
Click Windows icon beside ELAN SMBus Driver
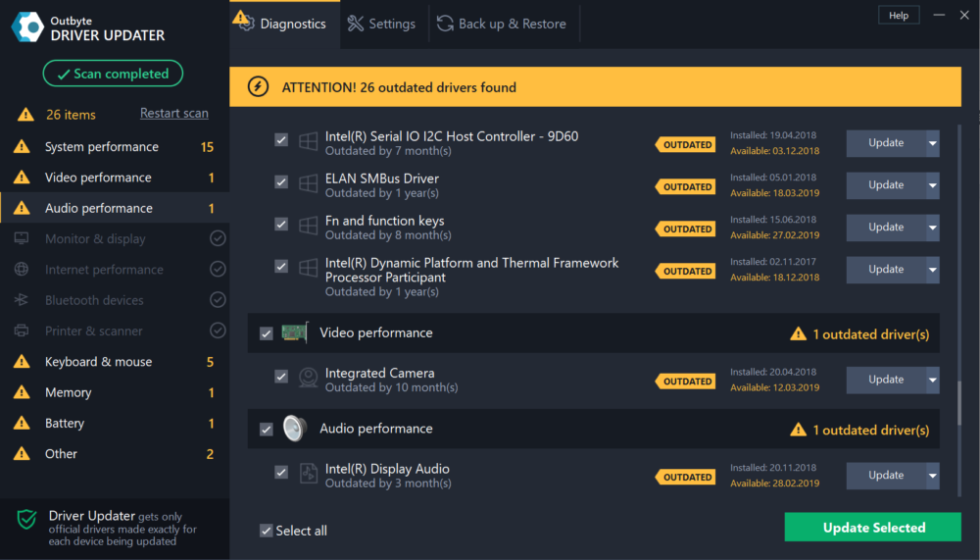click(308, 184)
